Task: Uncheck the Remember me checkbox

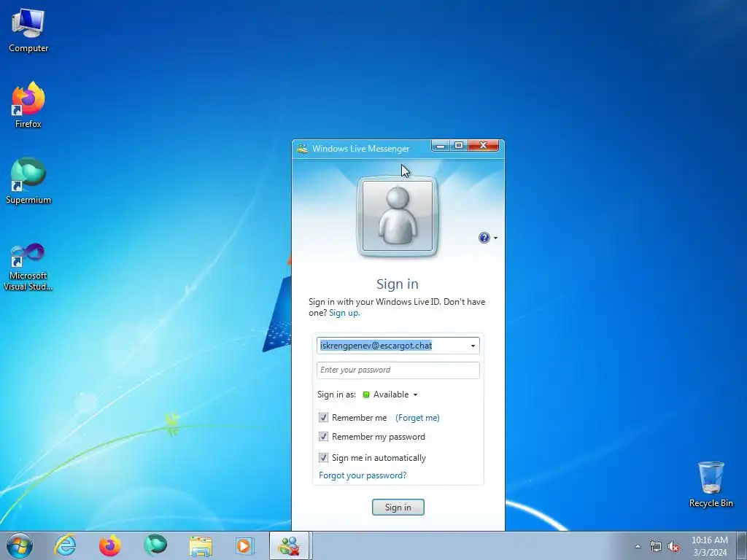Action: (323, 418)
